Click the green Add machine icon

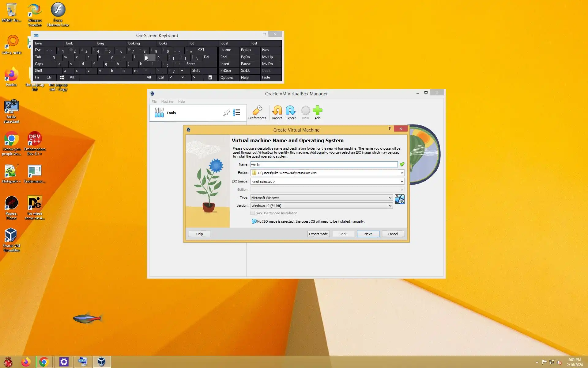[317, 111]
